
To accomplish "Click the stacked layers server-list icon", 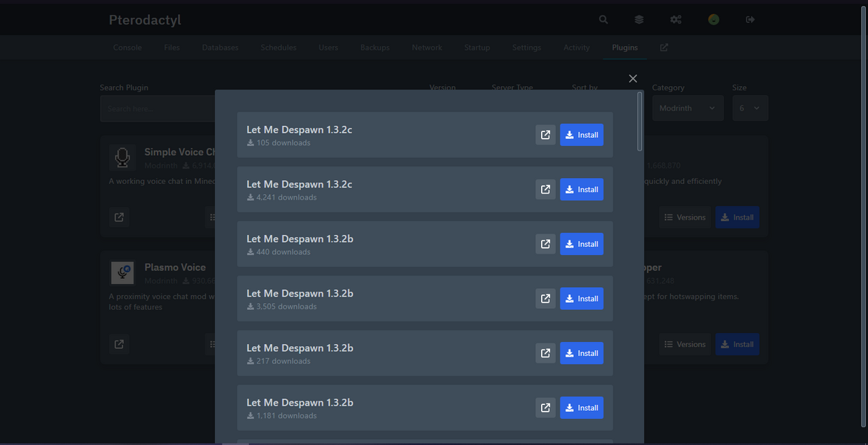I will (639, 19).
